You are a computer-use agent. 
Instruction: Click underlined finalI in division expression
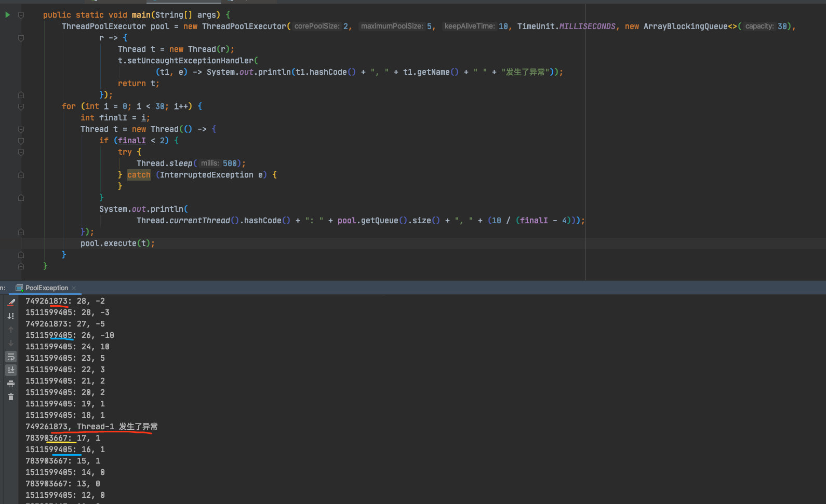click(534, 221)
